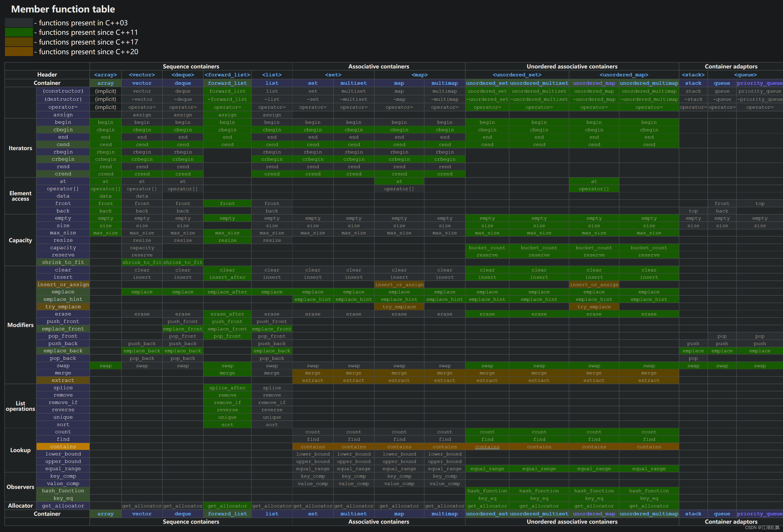Click the unordered_map container link in top row

[x=594, y=83]
